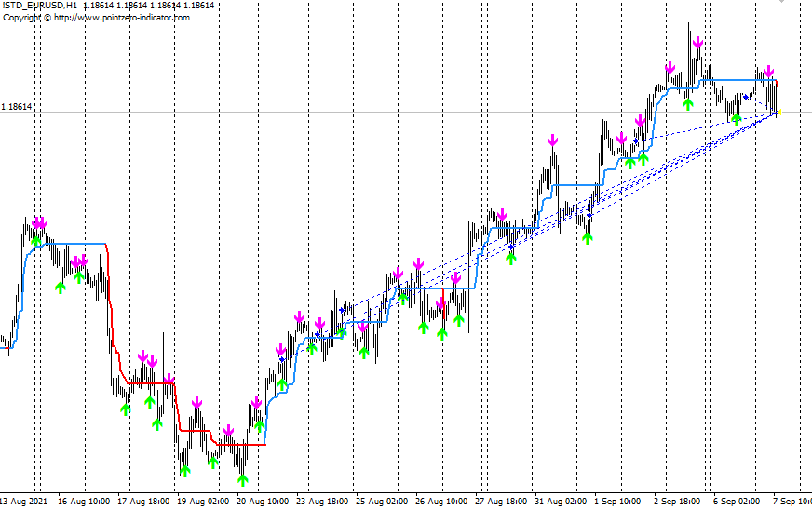
Task: Click the 1.18614 price level label
Action: pos(17,107)
